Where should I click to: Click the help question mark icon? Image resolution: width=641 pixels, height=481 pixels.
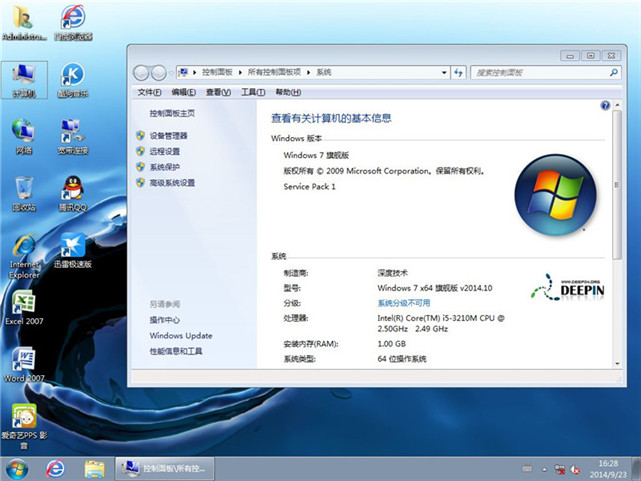[x=605, y=105]
